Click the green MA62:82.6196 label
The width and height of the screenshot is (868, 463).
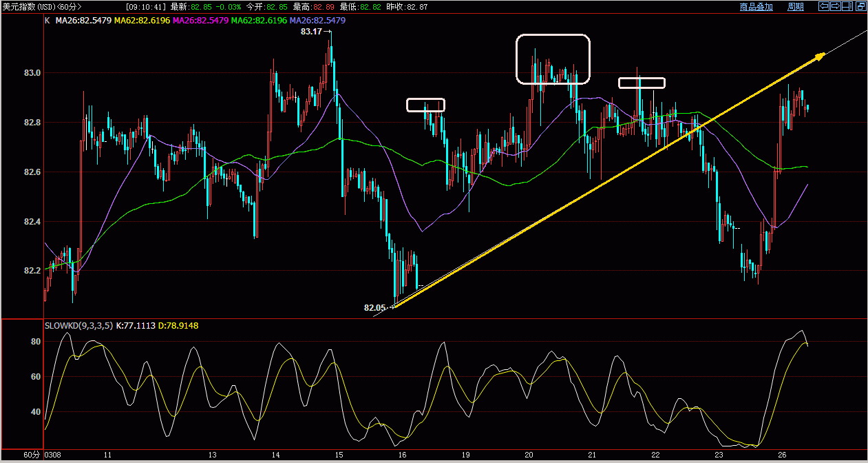coord(259,21)
